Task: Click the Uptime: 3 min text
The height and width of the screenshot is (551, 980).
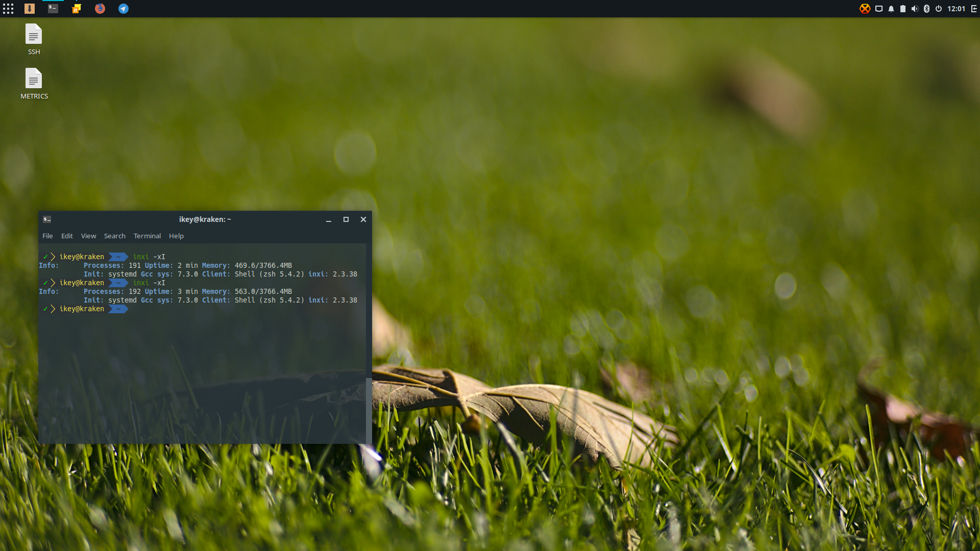Action: pyautogui.click(x=171, y=291)
